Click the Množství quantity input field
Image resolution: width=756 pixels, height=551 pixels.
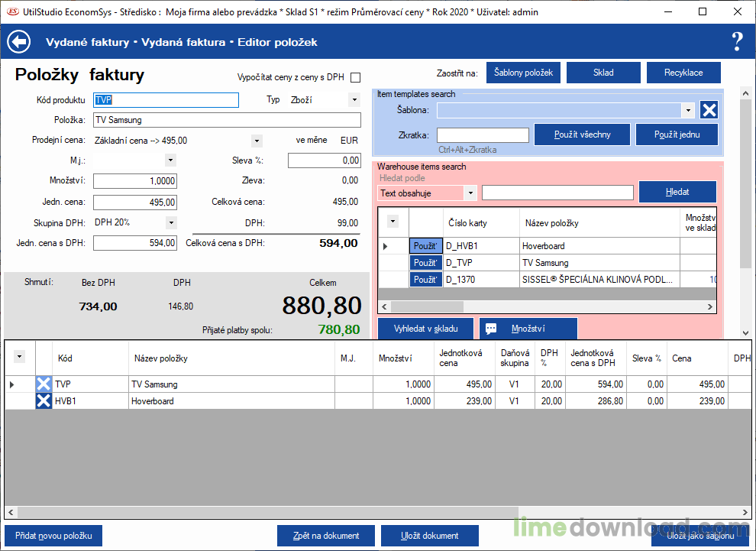pyautogui.click(x=135, y=181)
